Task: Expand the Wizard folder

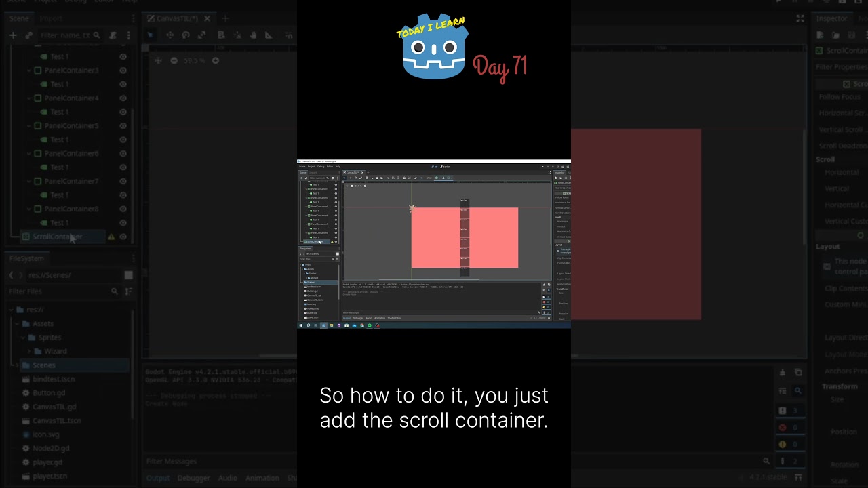Action: coord(30,352)
